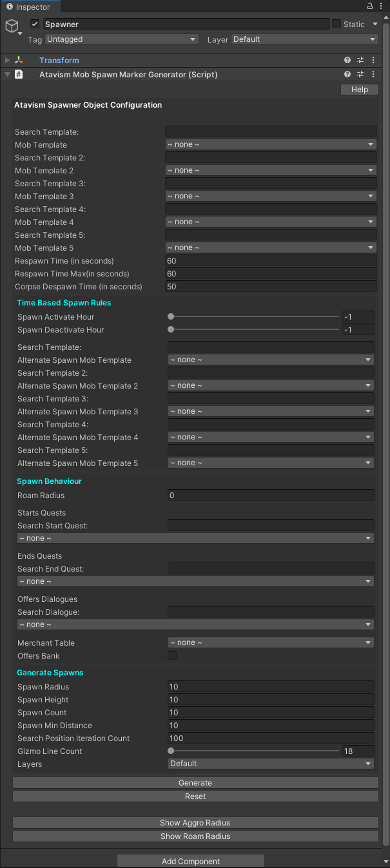This screenshot has height=868, width=390.
Task: Enable the Offers Bank checkbox
Action: [172, 656]
